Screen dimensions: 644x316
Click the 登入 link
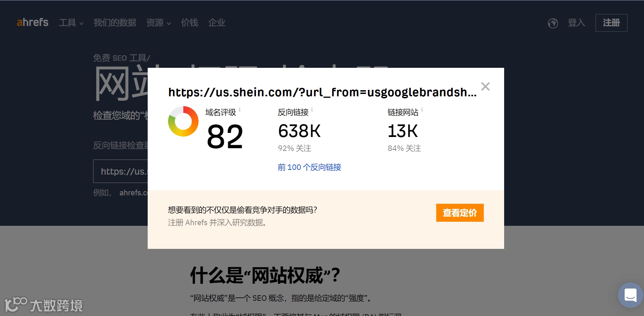coord(576,23)
